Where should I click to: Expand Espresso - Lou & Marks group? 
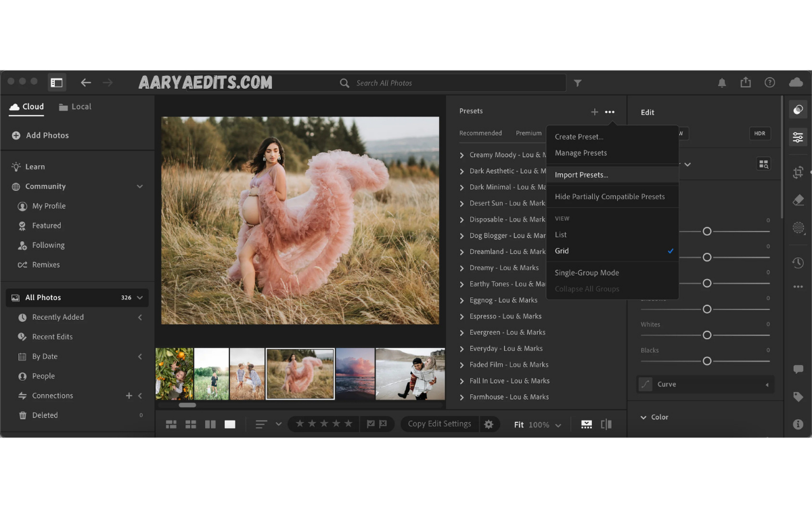pos(462,316)
